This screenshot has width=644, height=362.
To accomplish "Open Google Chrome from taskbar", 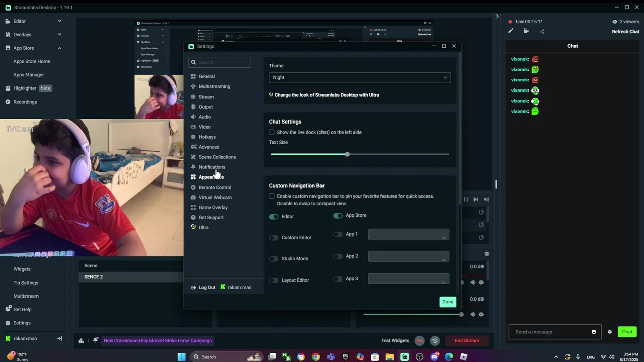I will coord(316,357).
